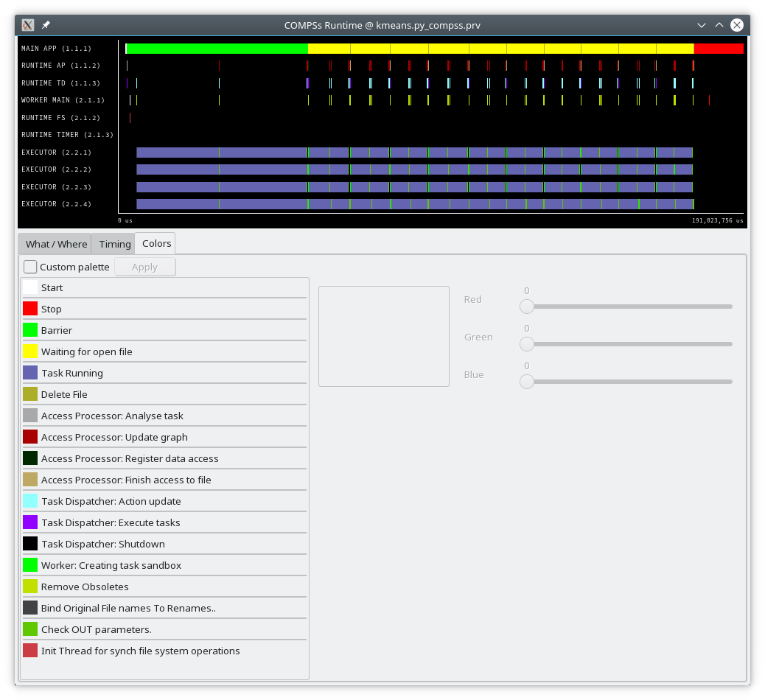Select purple Execute tasks color swatch
The image size is (765, 700).
(30, 522)
